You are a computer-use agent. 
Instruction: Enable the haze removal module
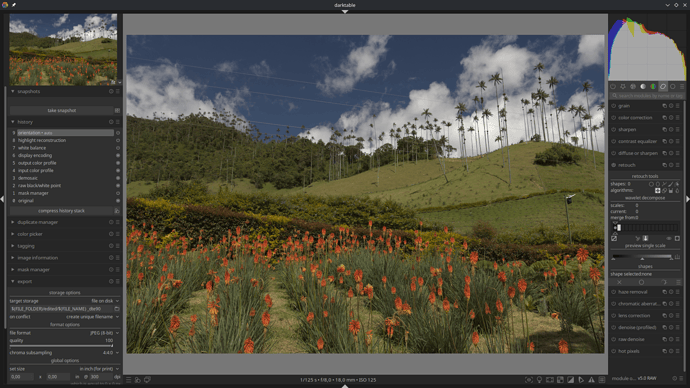pyautogui.click(x=613, y=292)
